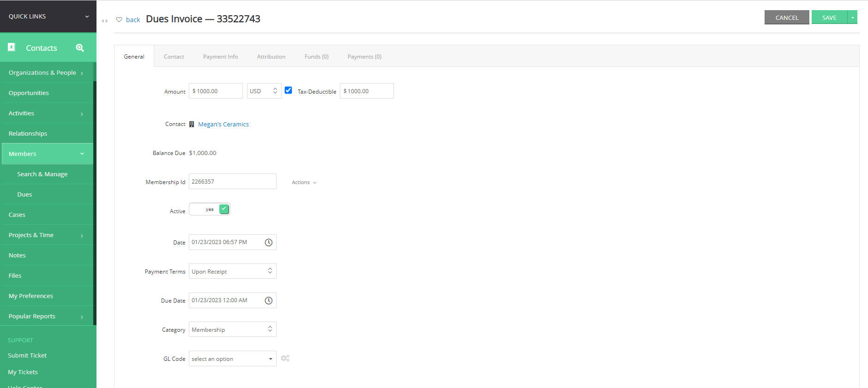Open Search & Manage under Members
This screenshot has width=868, height=388.
[x=47, y=174]
